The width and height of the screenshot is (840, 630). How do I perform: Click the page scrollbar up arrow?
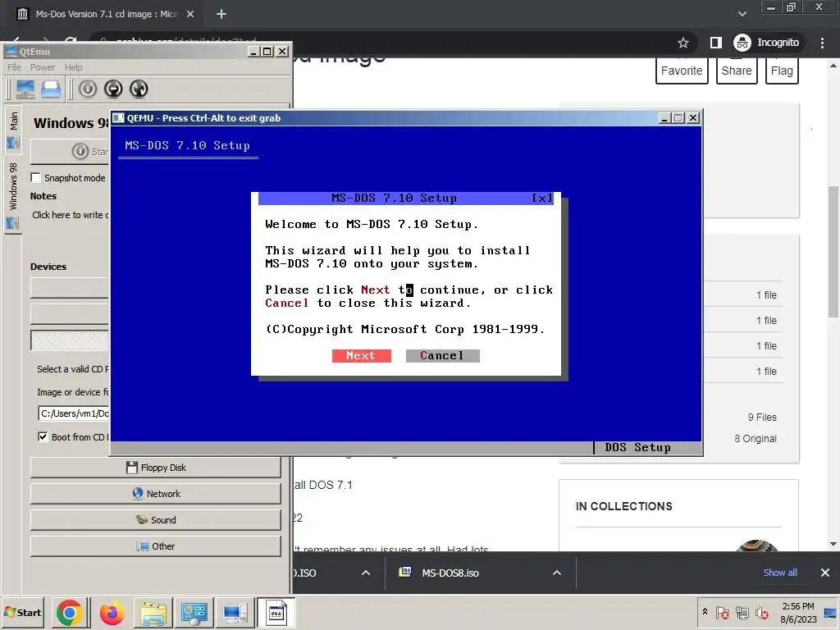833,66
